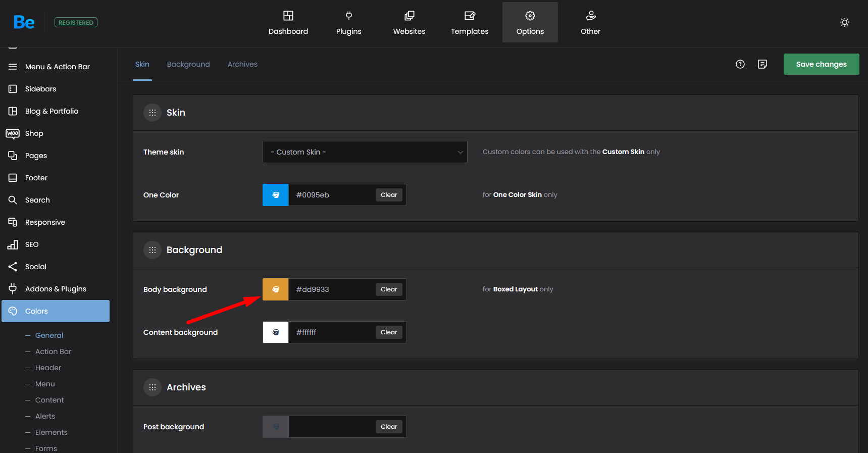Viewport: 868px width, 453px height.
Task: Toggle light mode sun icon
Action: click(x=845, y=22)
